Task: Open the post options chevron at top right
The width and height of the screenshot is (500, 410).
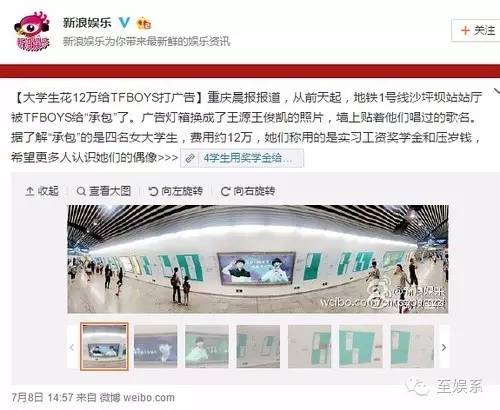Action: pos(496,91)
